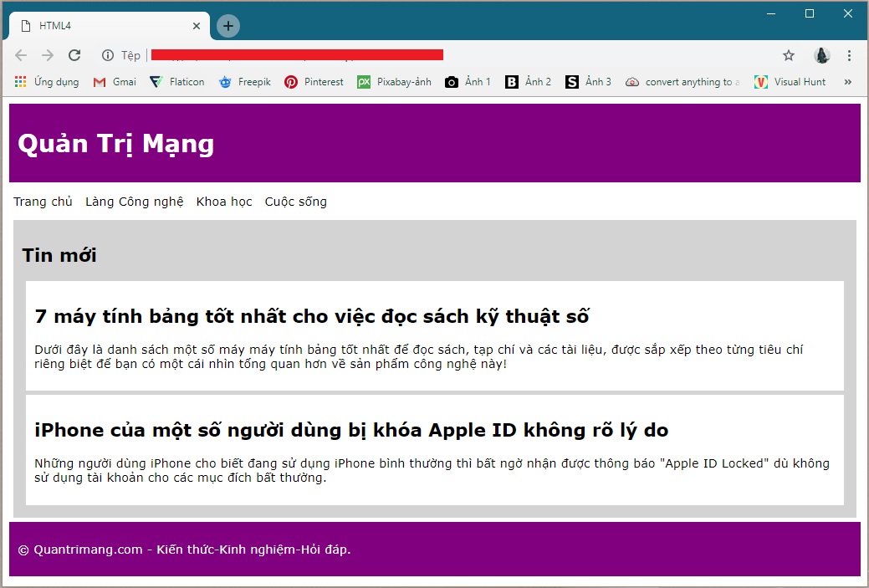Screen dimensions: 869x588
Task: Reload the current page
Action: click(74, 54)
